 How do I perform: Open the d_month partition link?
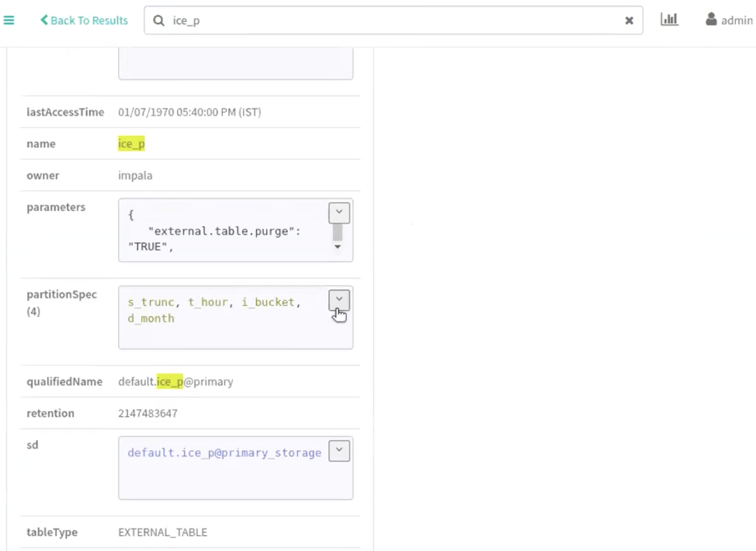click(151, 318)
